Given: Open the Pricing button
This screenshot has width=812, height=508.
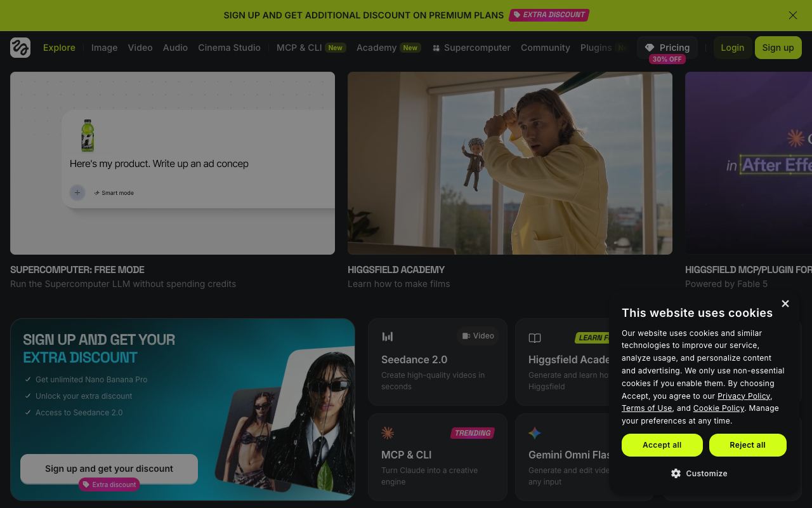Looking at the screenshot, I should (667, 48).
